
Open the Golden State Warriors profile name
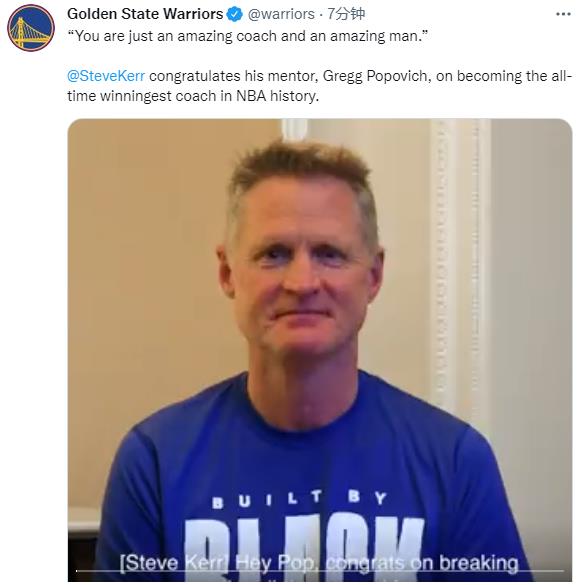click(145, 14)
